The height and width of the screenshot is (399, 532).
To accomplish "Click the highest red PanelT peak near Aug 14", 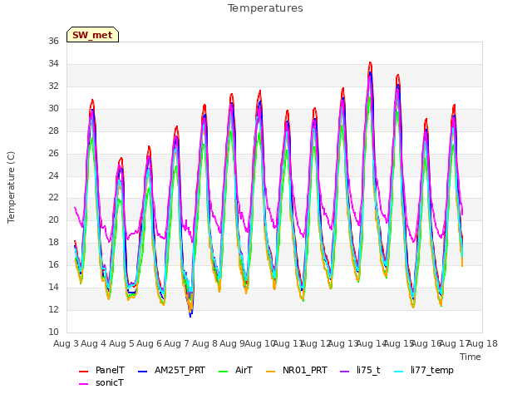I will pos(370,63).
